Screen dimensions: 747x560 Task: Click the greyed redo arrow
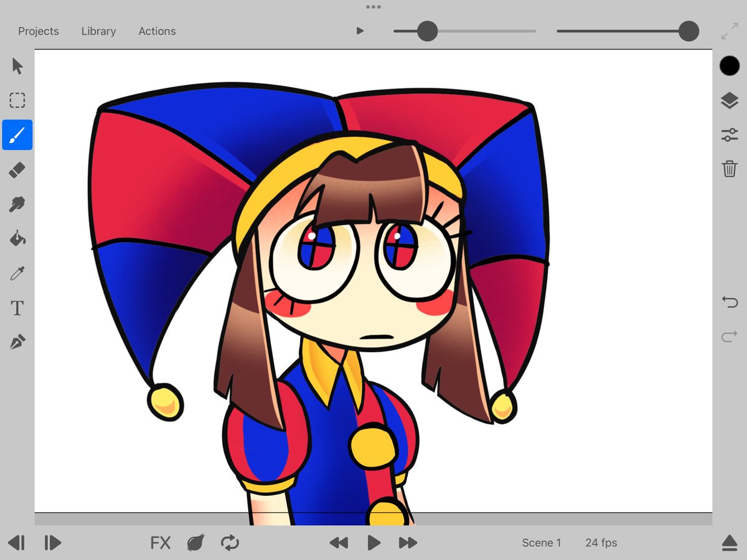[730, 337]
